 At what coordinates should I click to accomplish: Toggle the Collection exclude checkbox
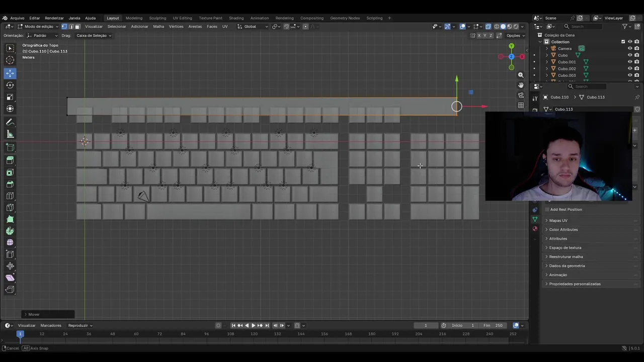(623, 42)
